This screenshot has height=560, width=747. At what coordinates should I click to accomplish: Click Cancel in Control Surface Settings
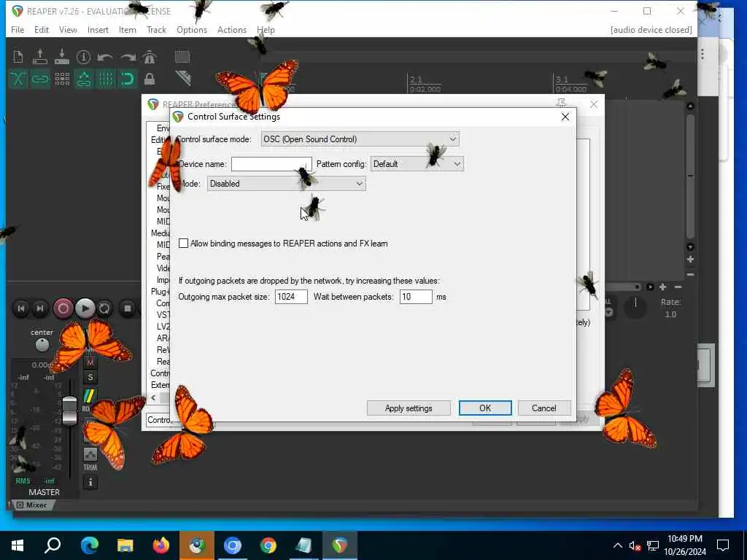[543, 408]
